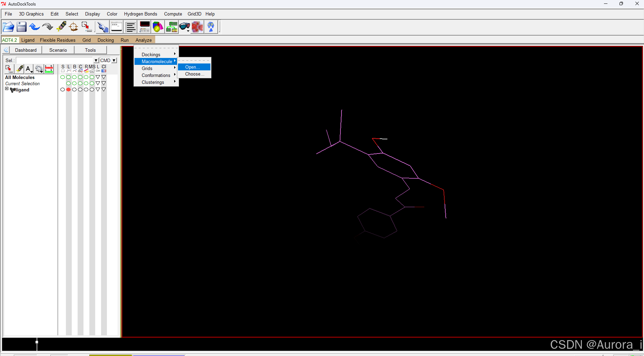644x356 pixels.
Task: Switch to the Tools tab
Action: point(90,50)
